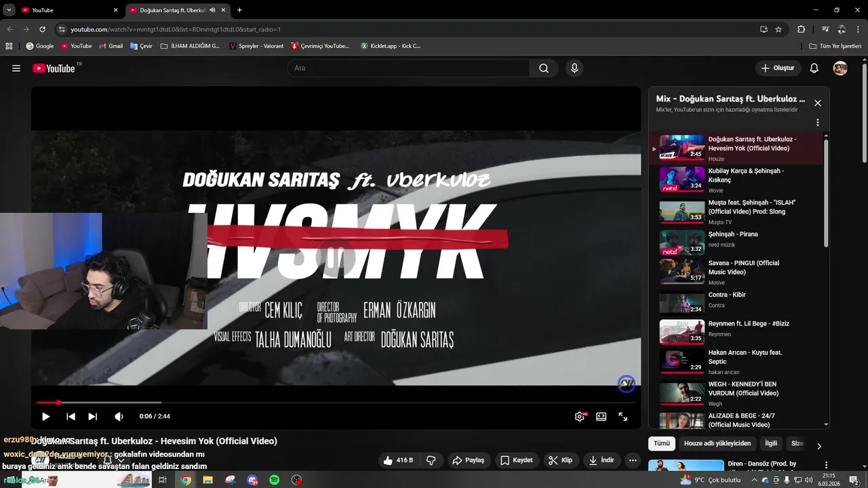Mute the video with the speaker icon
The image size is (868, 488).
point(119,417)
